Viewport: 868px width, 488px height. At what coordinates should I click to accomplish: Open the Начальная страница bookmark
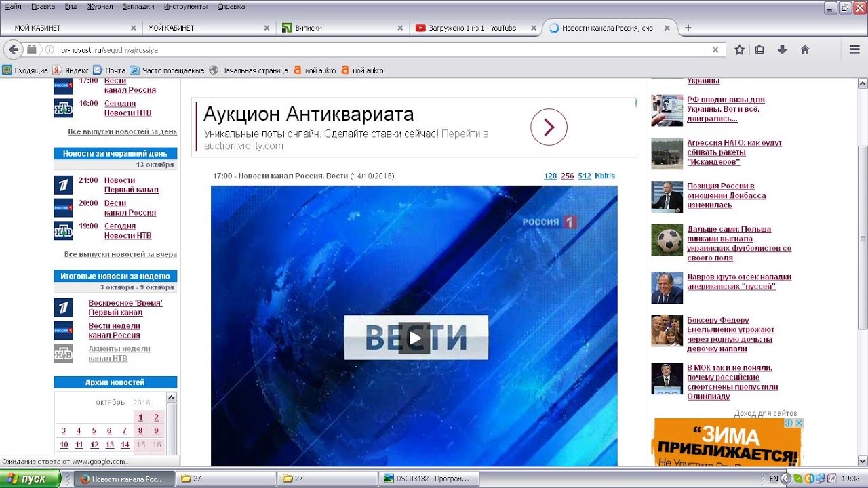click(x=249, y=70)
